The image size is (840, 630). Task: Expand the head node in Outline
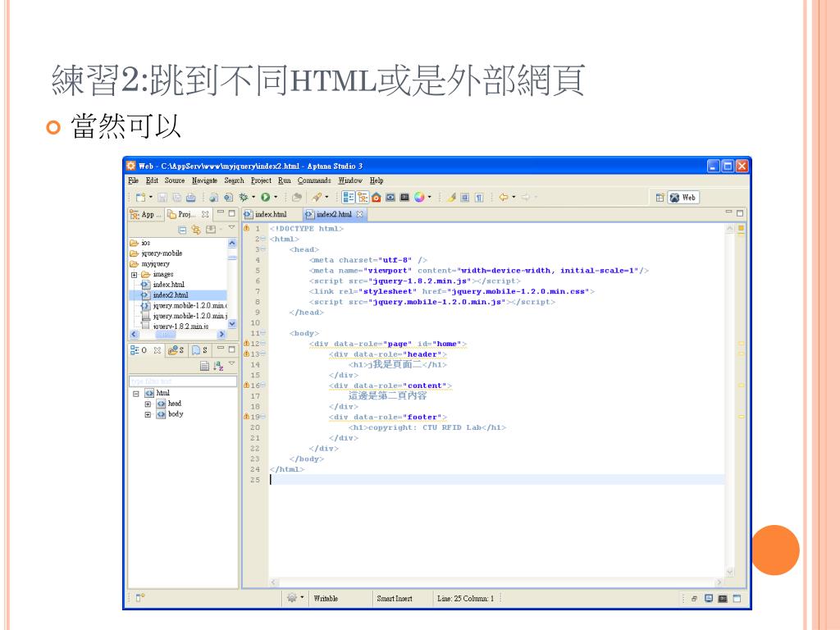[x=148, y=404]
